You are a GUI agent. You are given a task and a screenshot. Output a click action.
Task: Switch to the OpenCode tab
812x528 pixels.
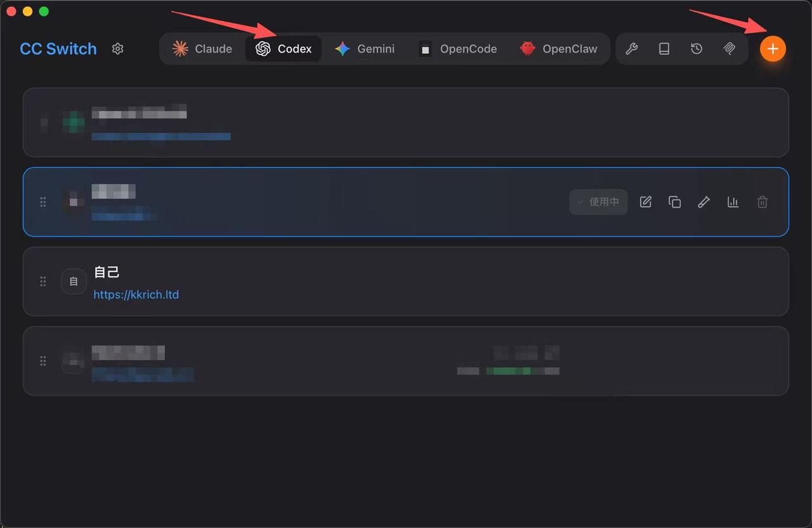tap(457, 49)
